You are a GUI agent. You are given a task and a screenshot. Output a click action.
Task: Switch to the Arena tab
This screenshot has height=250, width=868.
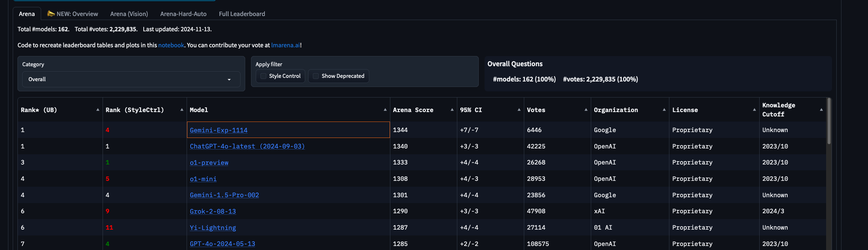[x=27, y=14]
